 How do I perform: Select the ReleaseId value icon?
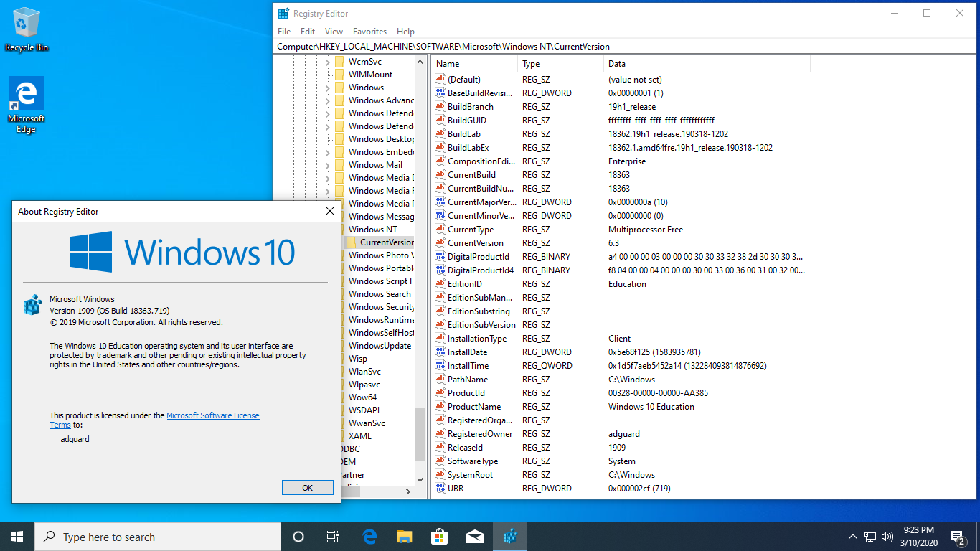pos(440,448)
